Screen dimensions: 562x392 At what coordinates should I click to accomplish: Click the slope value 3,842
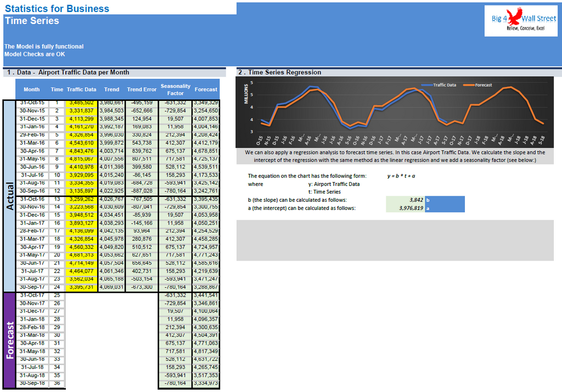[x=406, y=200]
